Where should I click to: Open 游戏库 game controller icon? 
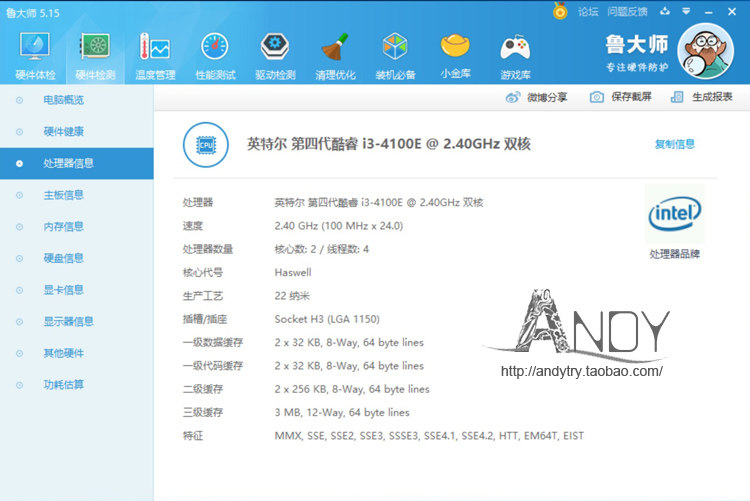(515, 55)
